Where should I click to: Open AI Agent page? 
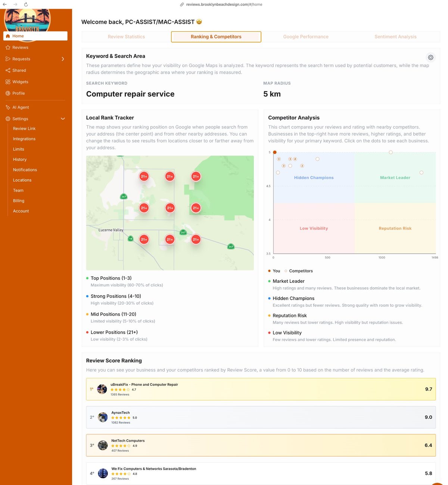click(x=21, y=107)
